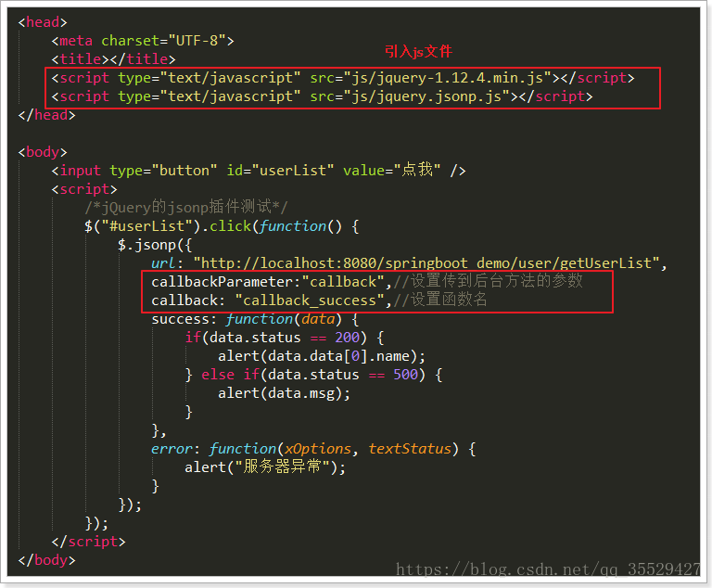Click the jquery.jsonp.js script line
This screenshot has height=588, width=712.
pos(322,96)
